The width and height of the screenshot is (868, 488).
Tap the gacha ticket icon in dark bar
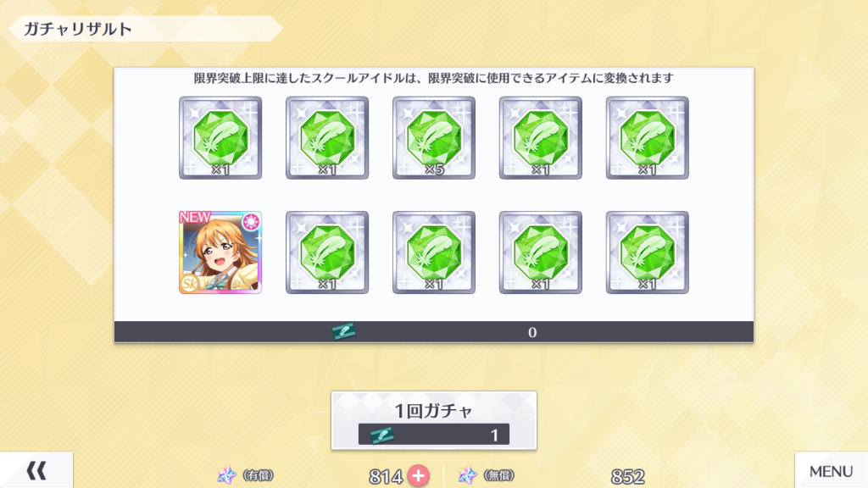click(x=344, y=331)
